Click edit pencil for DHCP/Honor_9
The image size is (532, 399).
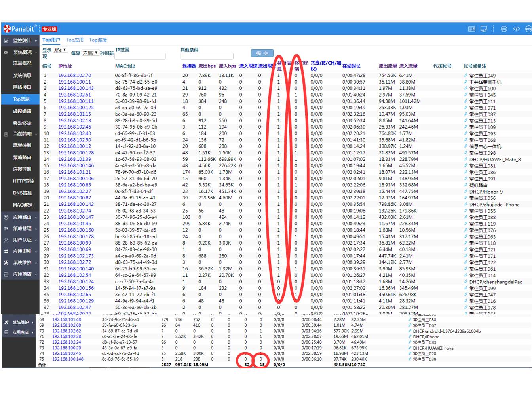coord(466,191)
